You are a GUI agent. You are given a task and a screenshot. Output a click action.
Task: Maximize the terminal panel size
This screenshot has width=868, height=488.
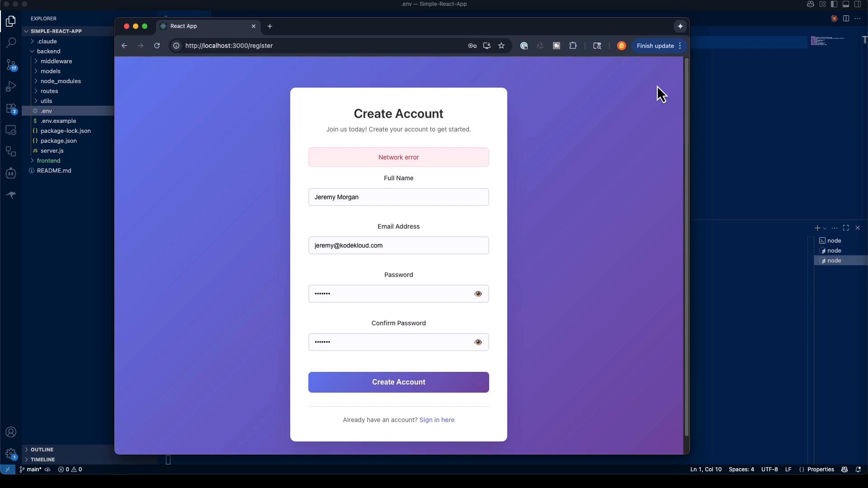pyautogui.click(x=846, y=228)
